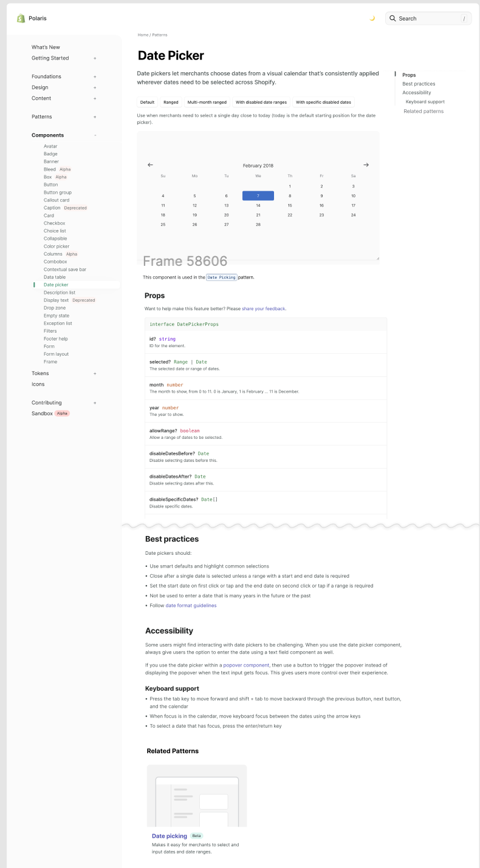Select Avatar in the components list
480x868 pixels.
(x=50, y=146)
